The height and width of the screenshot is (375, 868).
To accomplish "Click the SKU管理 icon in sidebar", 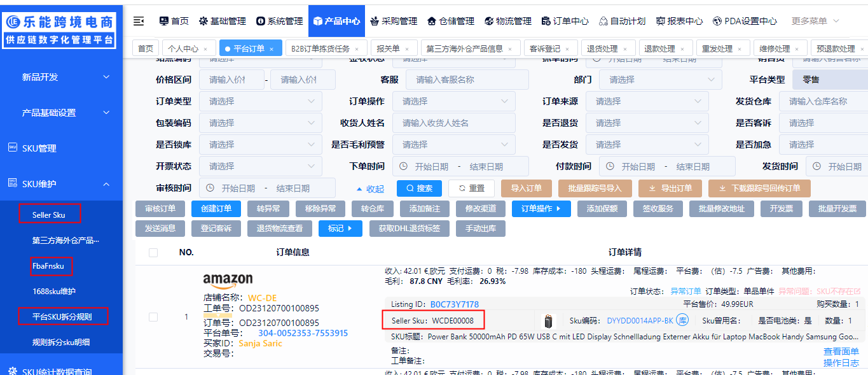I will [12, 148].
